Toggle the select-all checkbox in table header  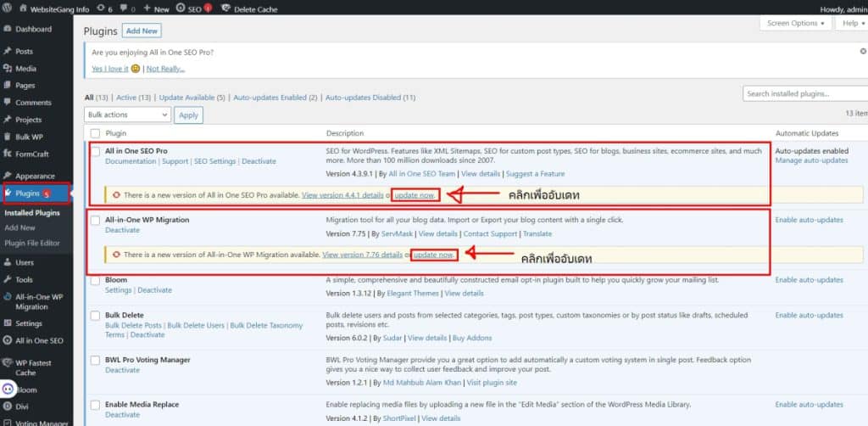tap(95, 133)
